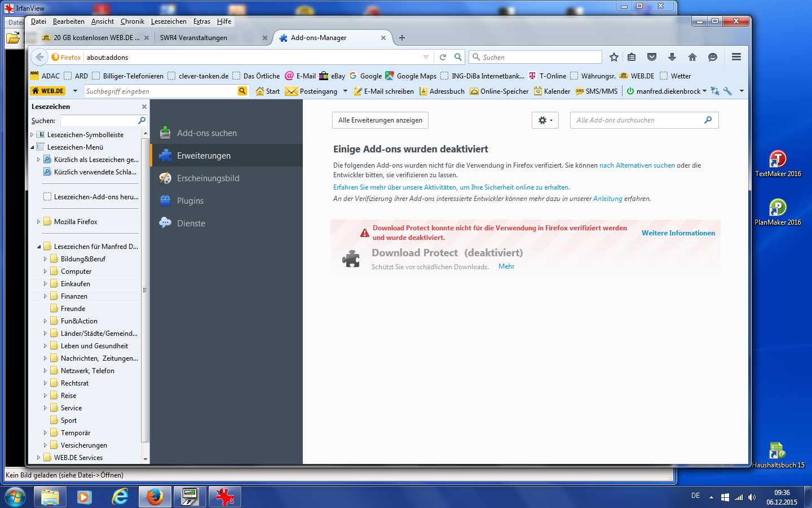The width and height of the screenshot is (812, 508).
Task: Click the reload page icon
Action: (x=443, y=57)
